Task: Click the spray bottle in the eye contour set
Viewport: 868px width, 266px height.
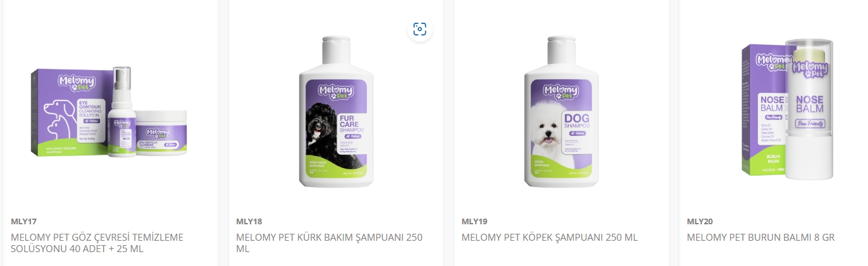Action: 121,112
